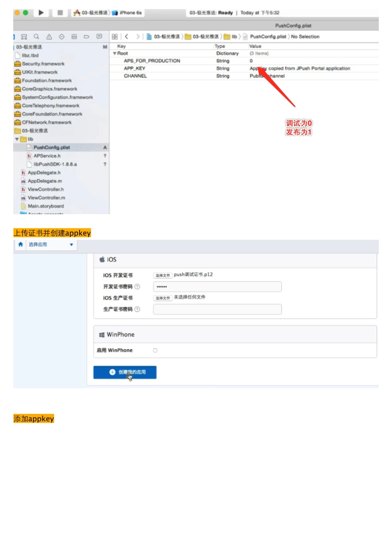Click the related items grid icon

pos(115,37)
